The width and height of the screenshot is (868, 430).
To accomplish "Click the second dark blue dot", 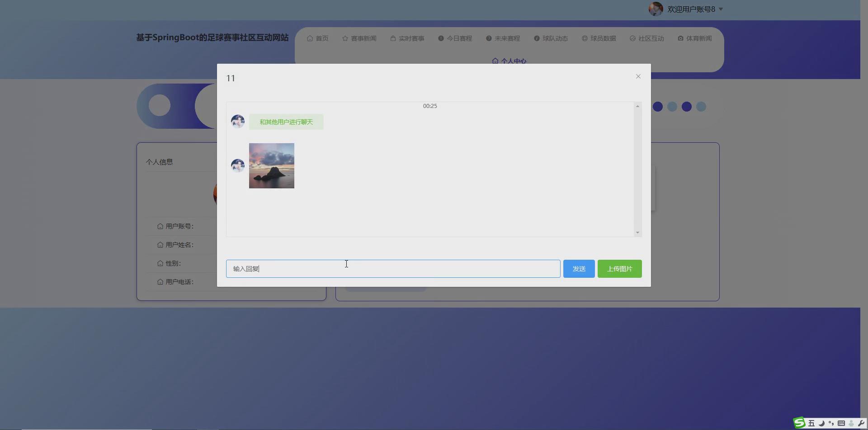I will [687, 107].
